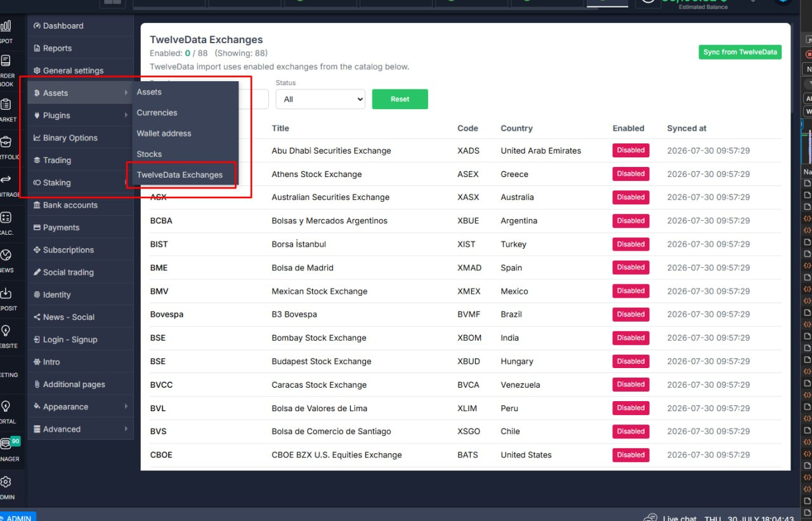Click the gear icon beside General settings
Viewport: 812px width, 521px height.
coord(37,70)
